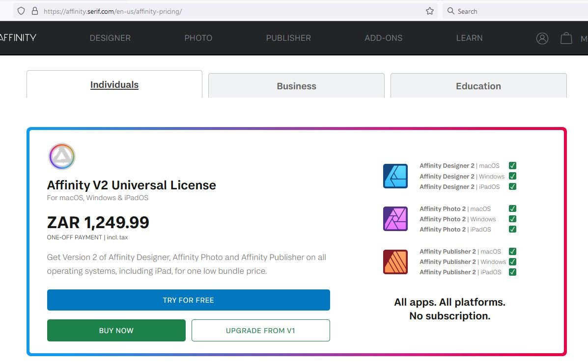This screenshot has width=588, height=364.
Task: Click the 'Affinity Publisher 2 | iPadOS' text
Action: click(460, 272)
